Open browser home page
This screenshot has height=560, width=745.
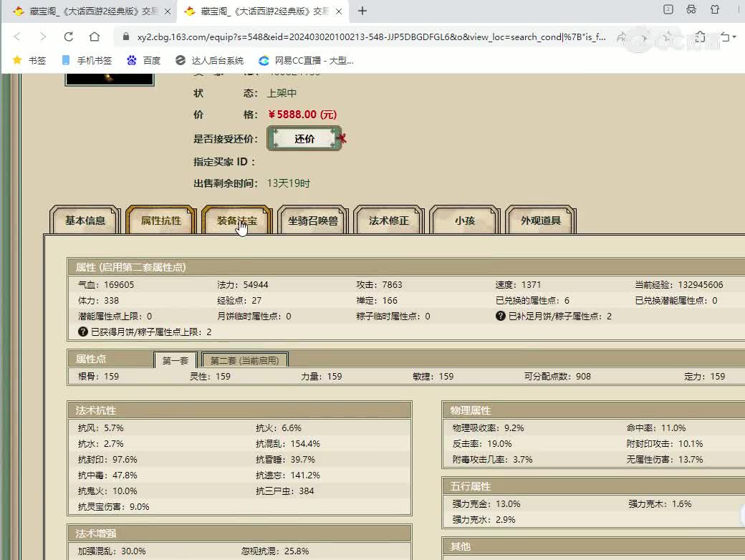[x=95, y=37]
